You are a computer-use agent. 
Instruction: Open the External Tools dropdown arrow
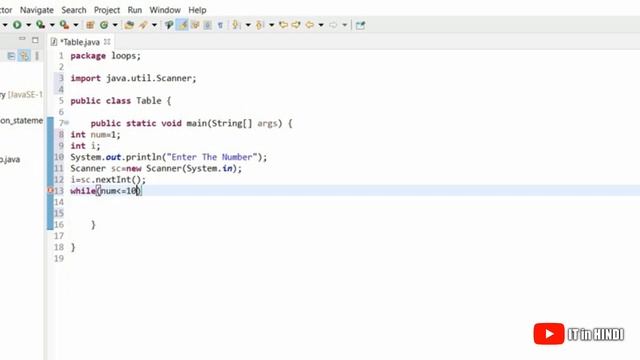tap(76, 25)
